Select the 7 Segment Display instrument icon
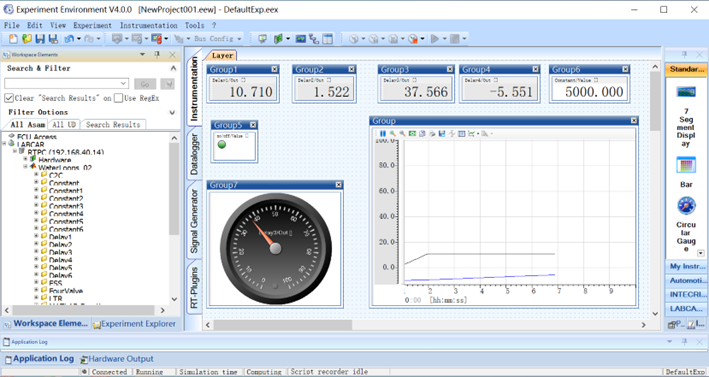This screenshot has width=709, height=377. tap(686, 92)
